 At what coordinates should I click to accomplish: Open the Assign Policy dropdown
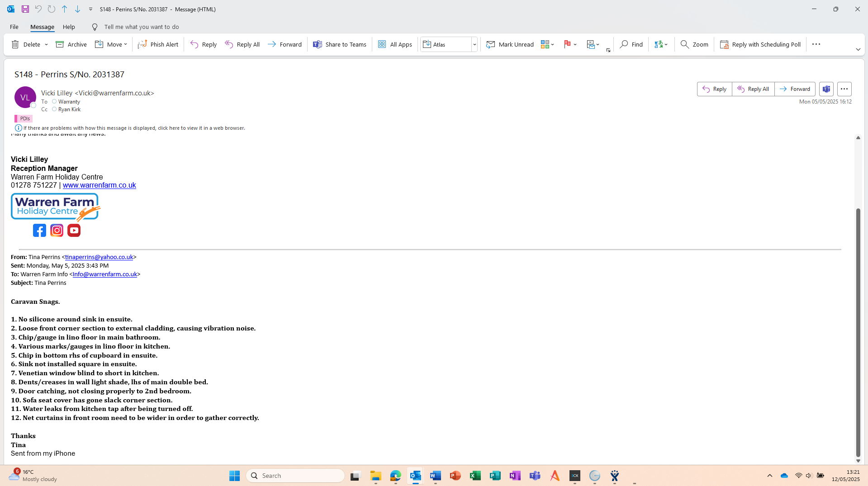[x=593, y=44]
